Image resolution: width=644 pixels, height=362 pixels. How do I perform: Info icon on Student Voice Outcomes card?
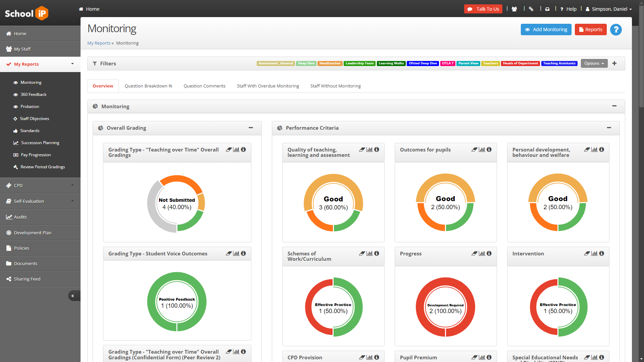point(244,253)
